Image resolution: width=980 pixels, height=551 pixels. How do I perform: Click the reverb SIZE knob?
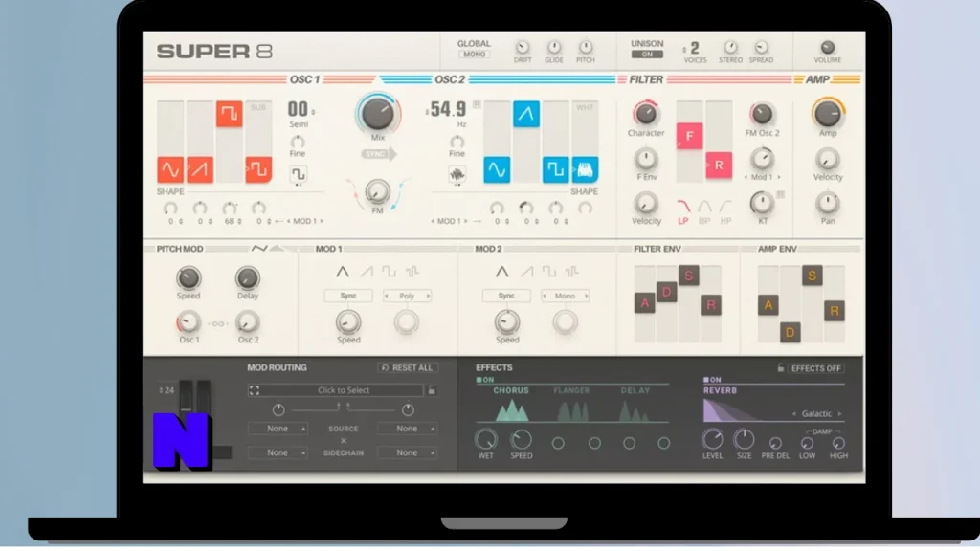click(x=744, y=440)
